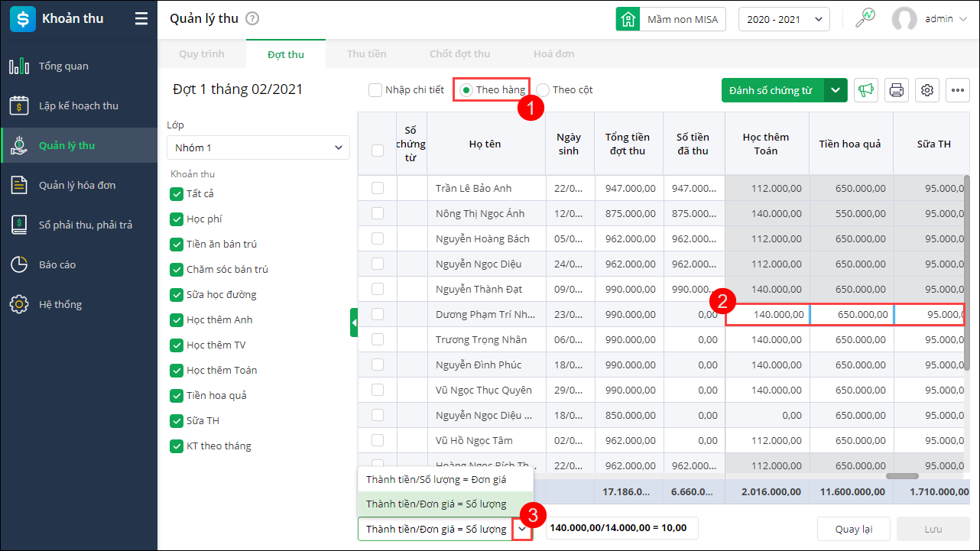Tick the checkbox for Trần Lê Bảo Anh

click(x=378, y=188)
